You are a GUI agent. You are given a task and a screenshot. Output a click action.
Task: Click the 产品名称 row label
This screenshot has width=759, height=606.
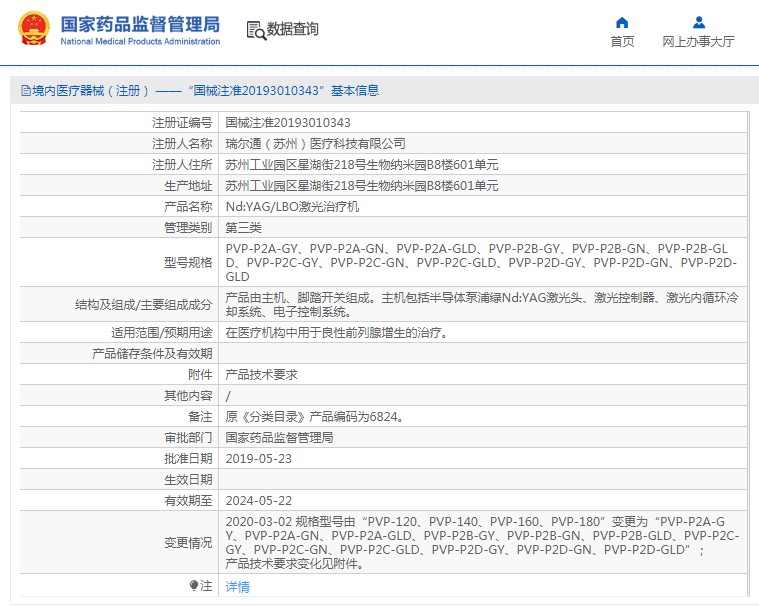tap(188, 207)
